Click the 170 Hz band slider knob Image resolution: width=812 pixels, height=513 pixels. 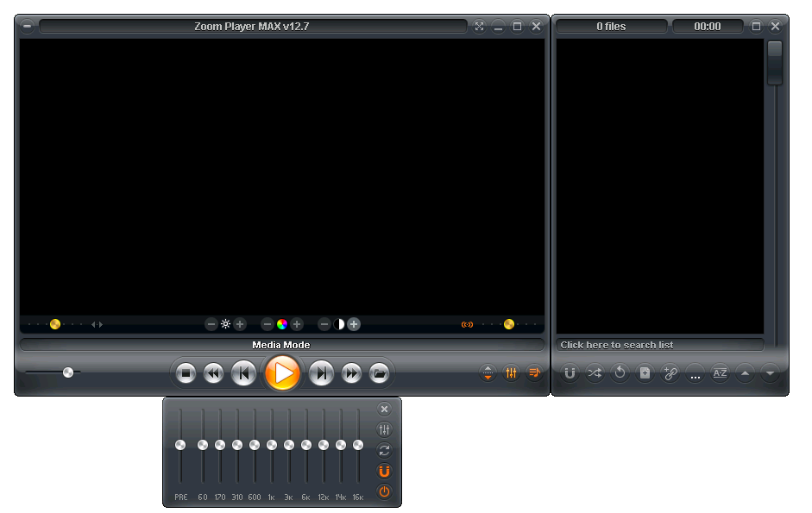point(220,445)
